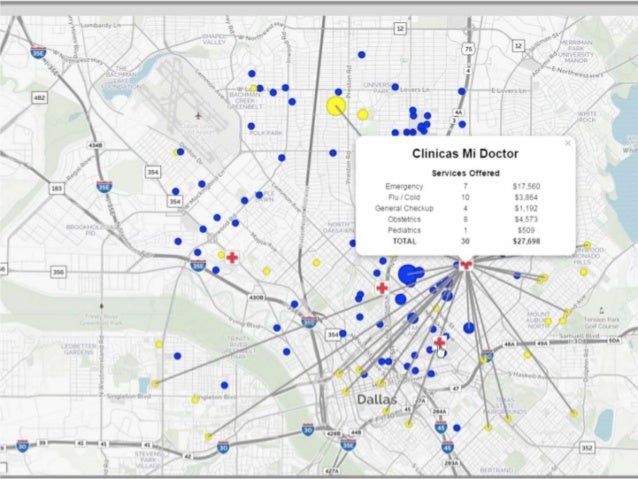The image size is (638, 479).
Task: Select the largest yellow circle on the map
Action: (x=336, y=106)
